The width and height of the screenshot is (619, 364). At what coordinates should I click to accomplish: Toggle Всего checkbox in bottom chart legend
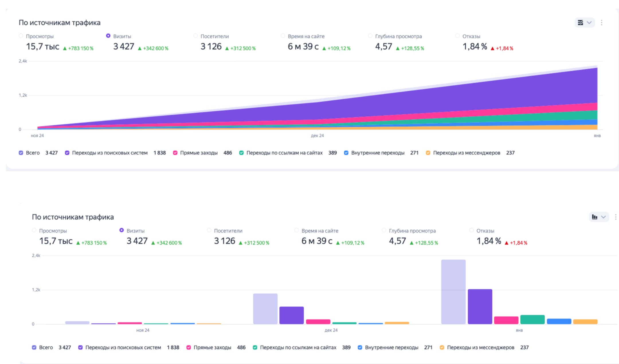[x=34, y=347]
